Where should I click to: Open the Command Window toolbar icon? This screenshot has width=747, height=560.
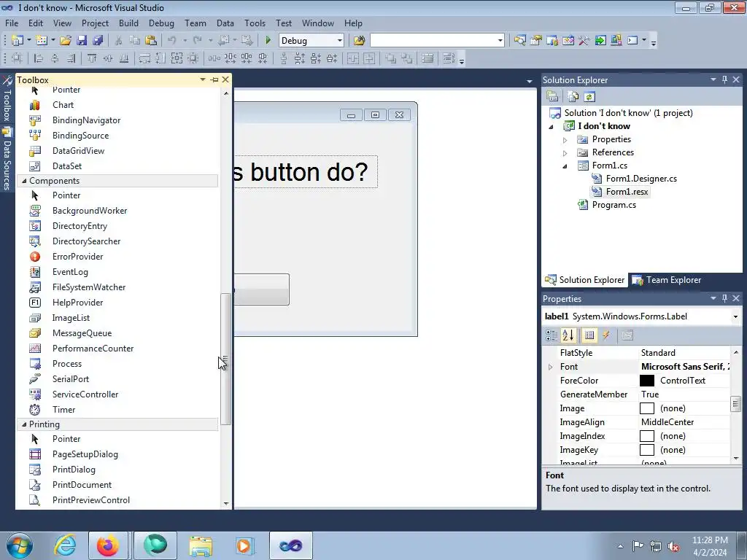tap(632, 41)
